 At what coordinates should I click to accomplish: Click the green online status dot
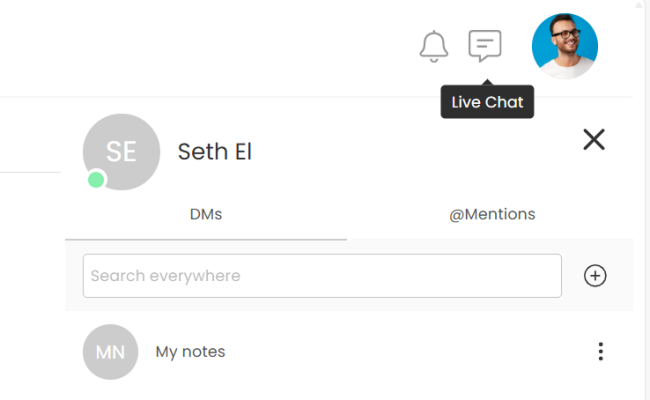[96, 179]
